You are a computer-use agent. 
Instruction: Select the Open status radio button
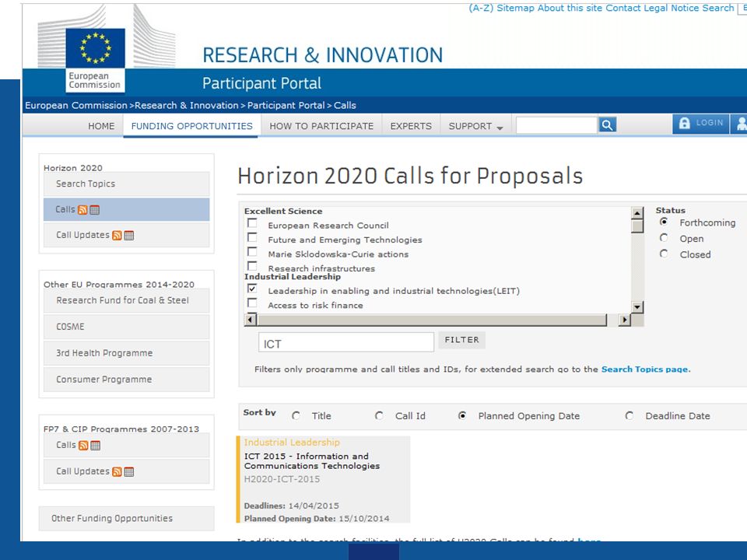pos(664,238)
